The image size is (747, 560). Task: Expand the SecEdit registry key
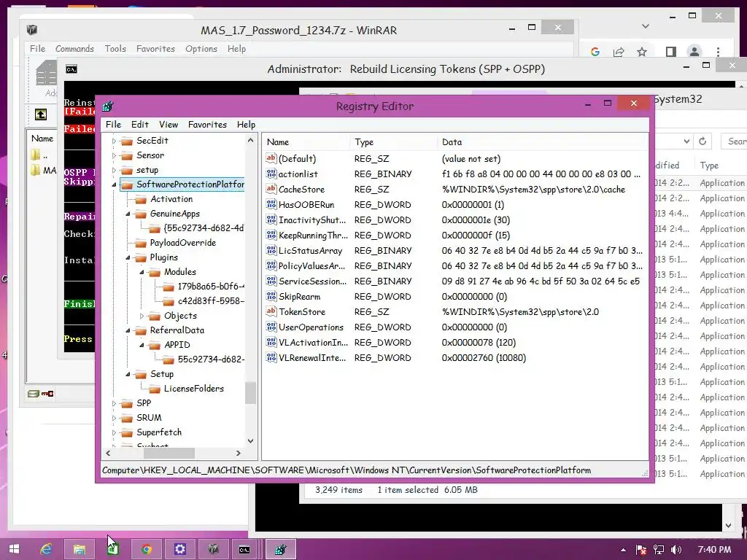tap(114, 141)
